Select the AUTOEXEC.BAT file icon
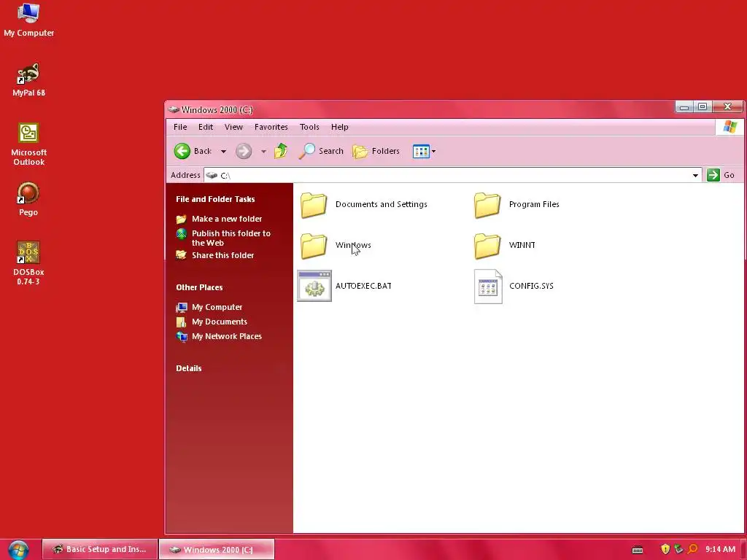This screenshot has height=560, width=747. click(x=314, y=286)
